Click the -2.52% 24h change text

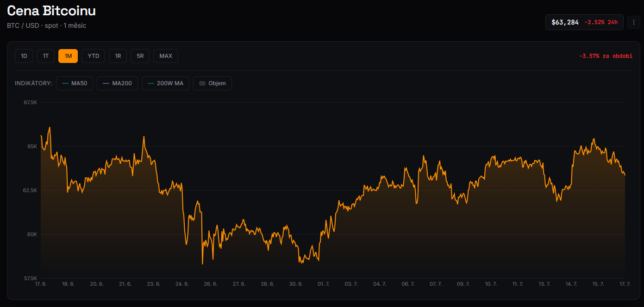pos(601,22)
